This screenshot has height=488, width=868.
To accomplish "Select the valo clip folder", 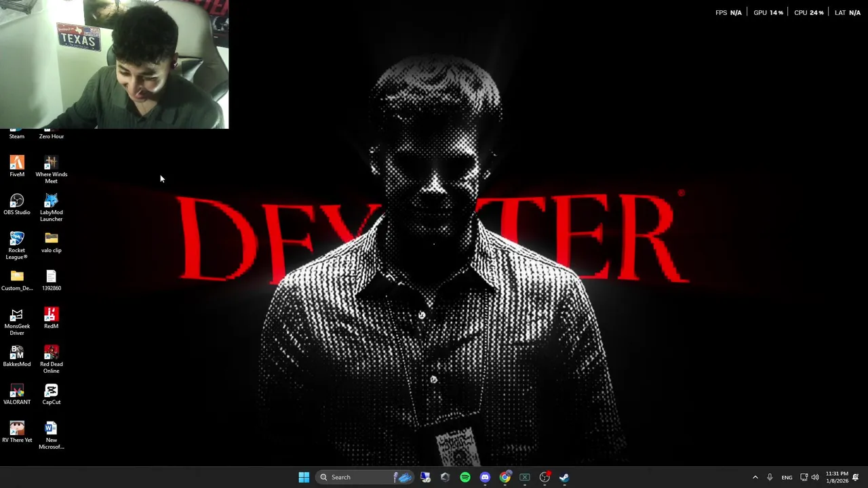I will (x=52, y=243).
